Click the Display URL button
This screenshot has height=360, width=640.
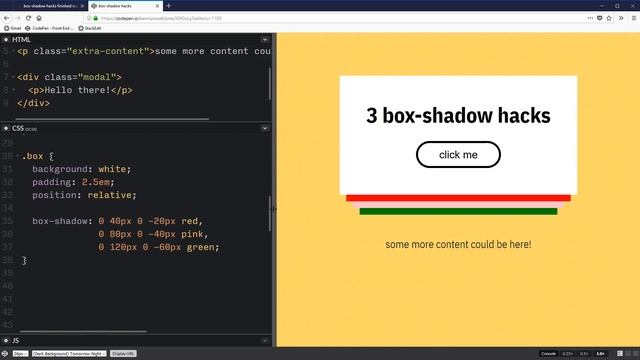pyautogui.click(x=123, y=353)
